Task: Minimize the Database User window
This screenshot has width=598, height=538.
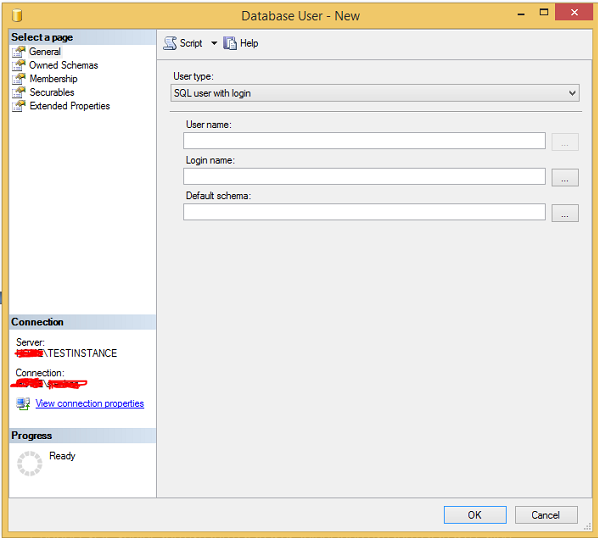Action: (521, 14)
